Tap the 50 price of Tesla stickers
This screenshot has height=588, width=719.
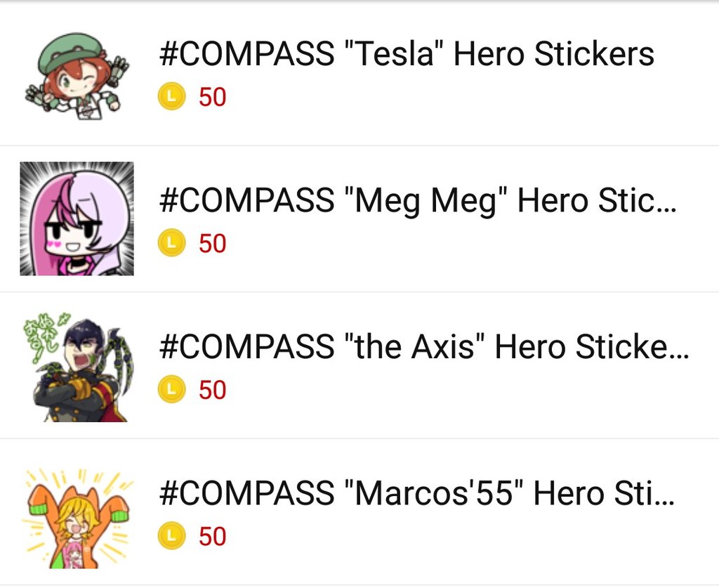tap(213, 97)
